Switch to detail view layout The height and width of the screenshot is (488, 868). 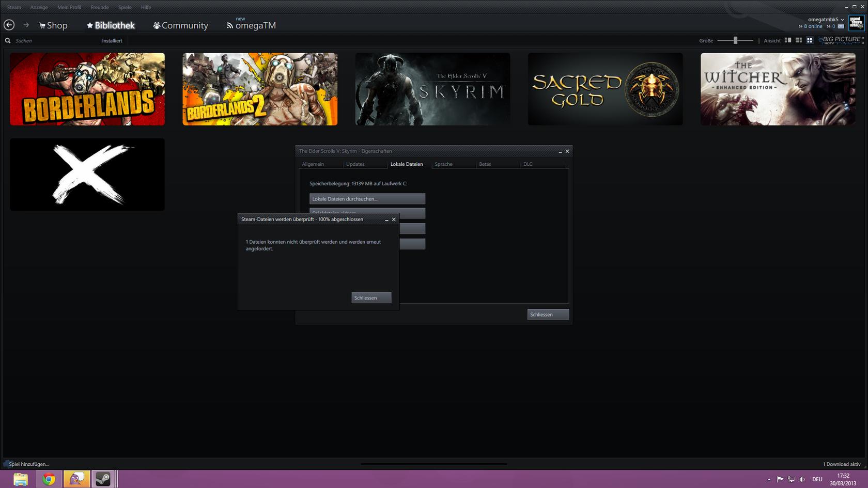(x=788, y=40)
